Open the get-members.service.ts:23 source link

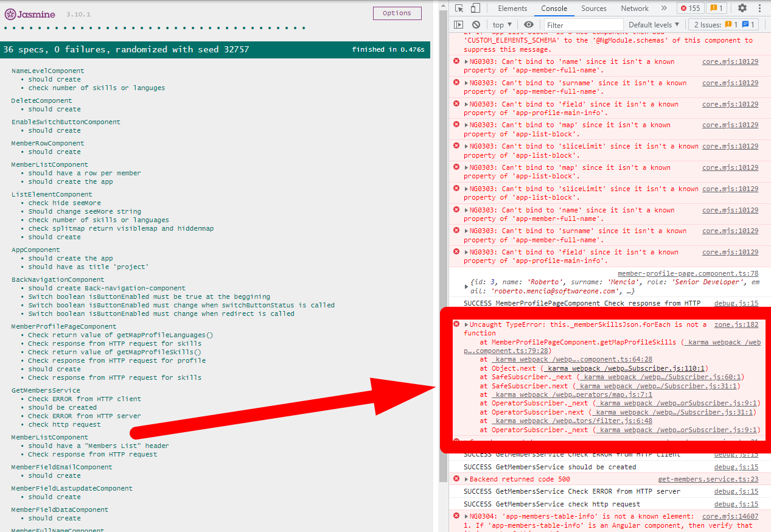click(708, 480)
